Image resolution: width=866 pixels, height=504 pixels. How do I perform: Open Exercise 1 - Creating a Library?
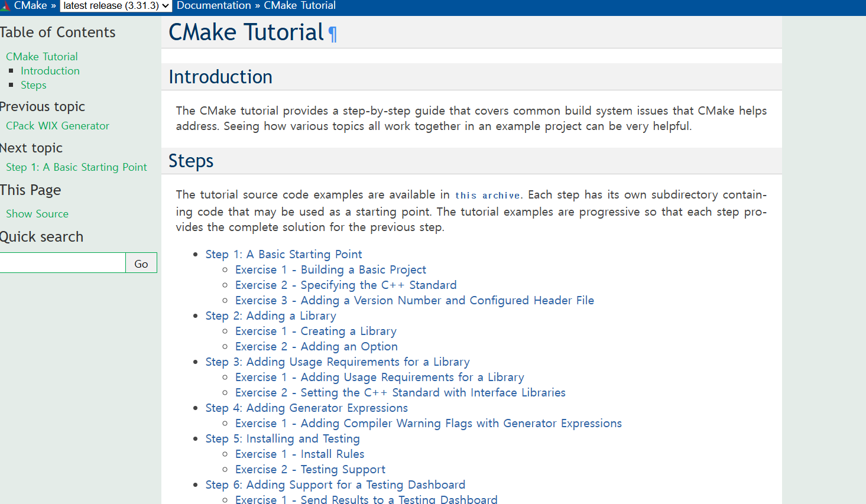316,331
